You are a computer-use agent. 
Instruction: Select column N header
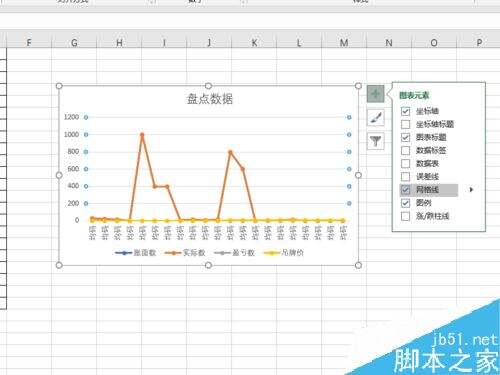click(389, 43)
